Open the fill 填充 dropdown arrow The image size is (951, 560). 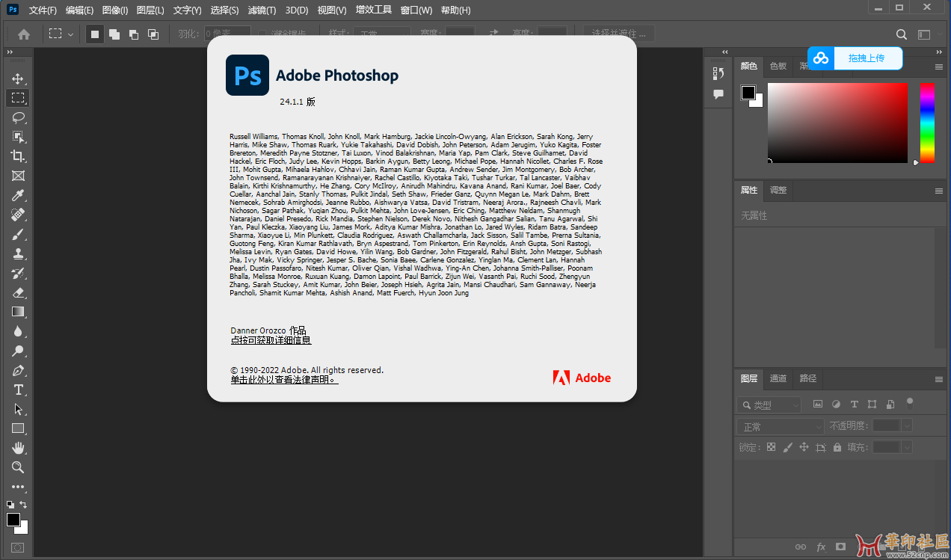(907, 447)
